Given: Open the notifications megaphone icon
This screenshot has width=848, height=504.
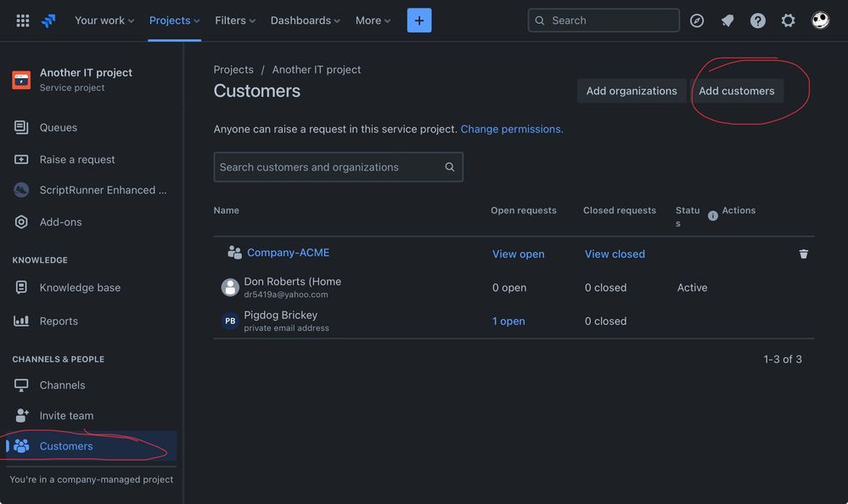Looking at the screenshot, I should 727,20.
